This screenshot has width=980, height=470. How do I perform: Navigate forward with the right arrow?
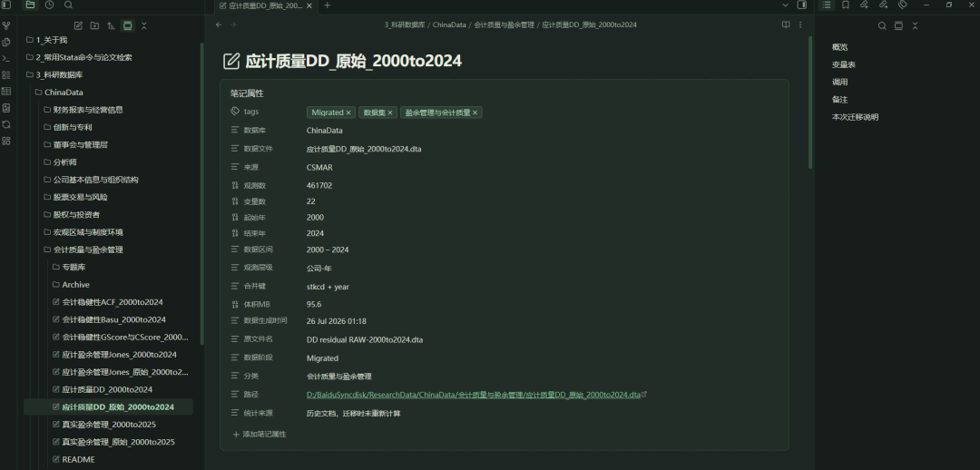point(234,25)
